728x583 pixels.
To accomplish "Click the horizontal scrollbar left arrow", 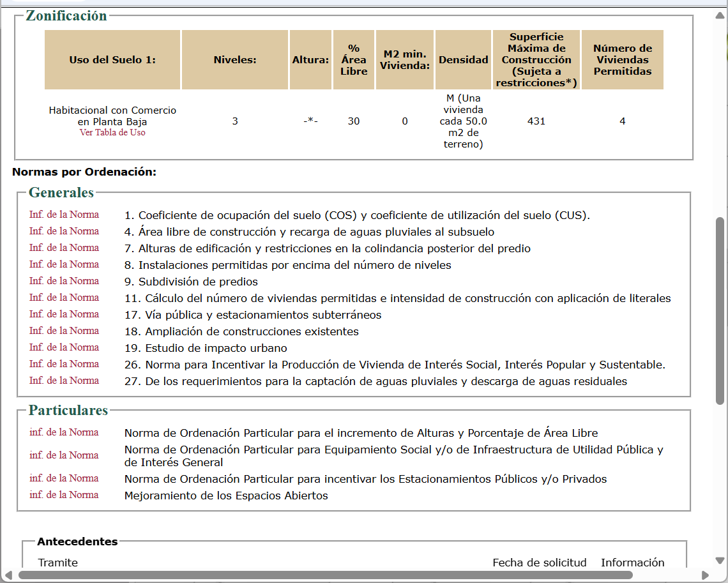I will [x=8, y=575].
